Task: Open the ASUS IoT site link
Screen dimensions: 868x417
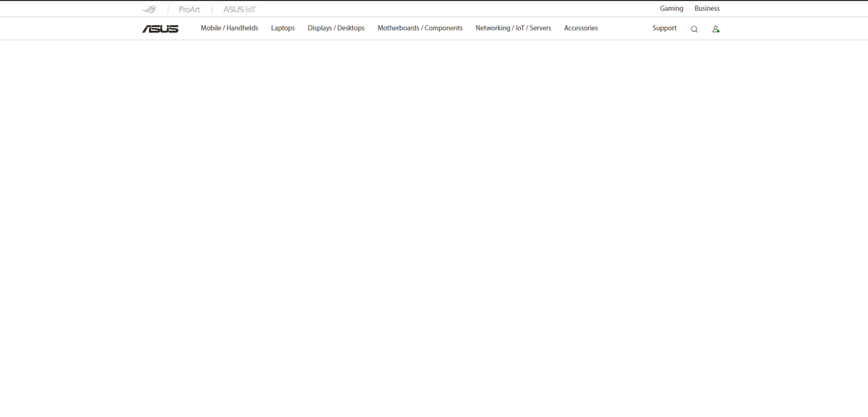Action: 239,9
